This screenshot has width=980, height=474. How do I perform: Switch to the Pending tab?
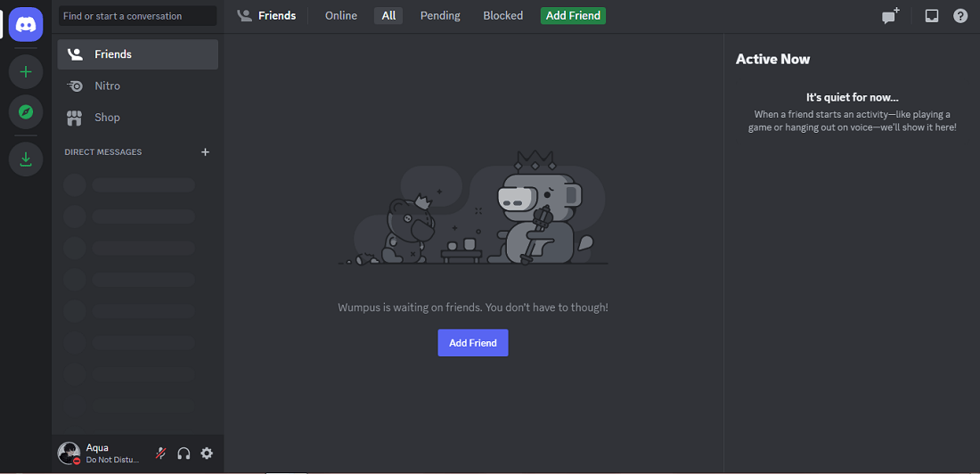pos(440,16)
